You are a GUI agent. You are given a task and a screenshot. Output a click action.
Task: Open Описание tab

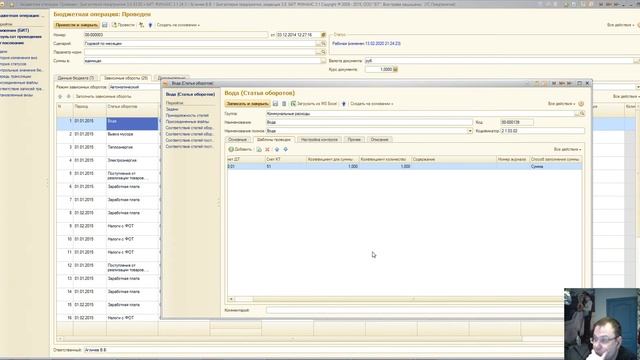[380, 140]
